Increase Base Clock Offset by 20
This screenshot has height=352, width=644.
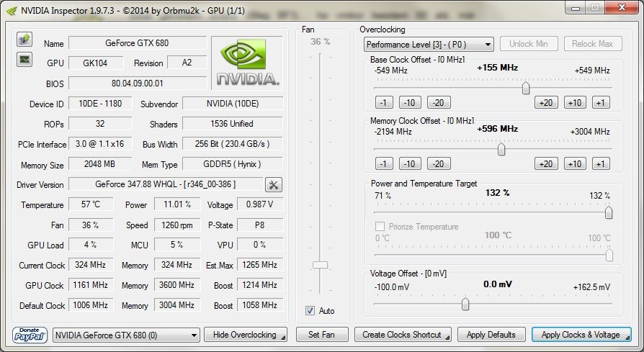[x=546, y=102]
